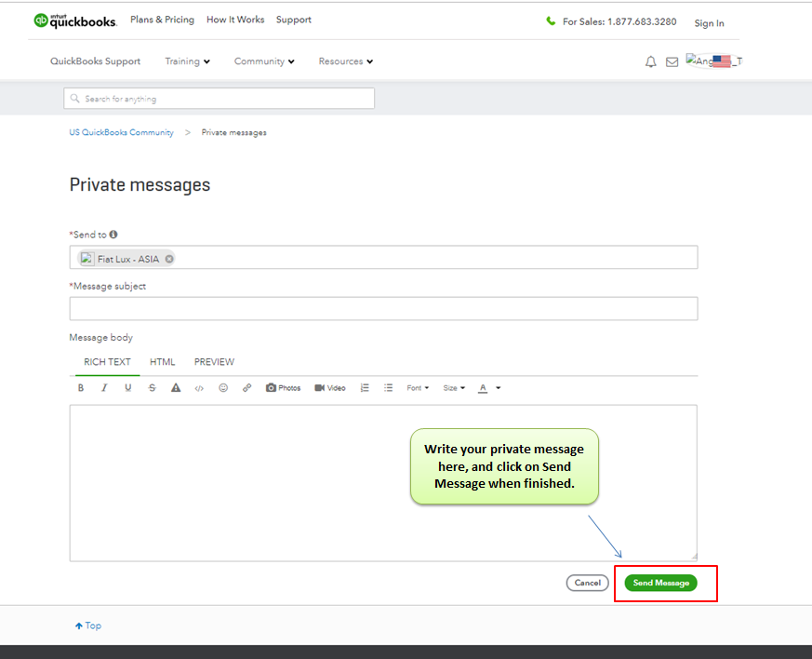Open the emoji smiley picker
The width and height of the screenshot is (812, 659).
click(223, 388)
